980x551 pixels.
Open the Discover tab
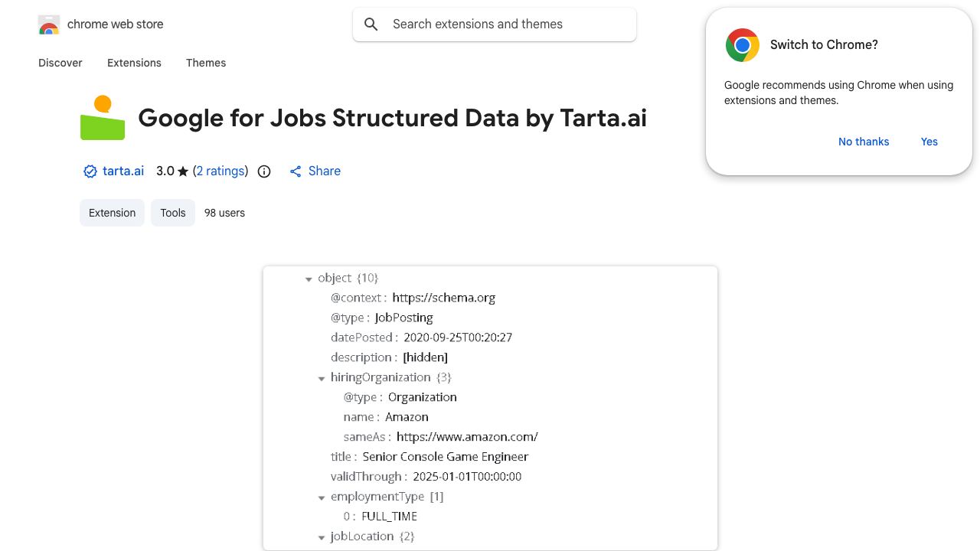60,63
